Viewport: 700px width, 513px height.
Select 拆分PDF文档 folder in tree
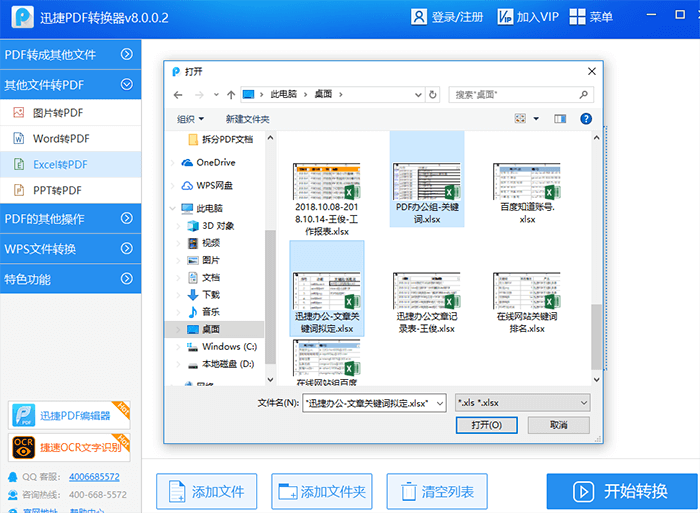[x=221, y=140]
